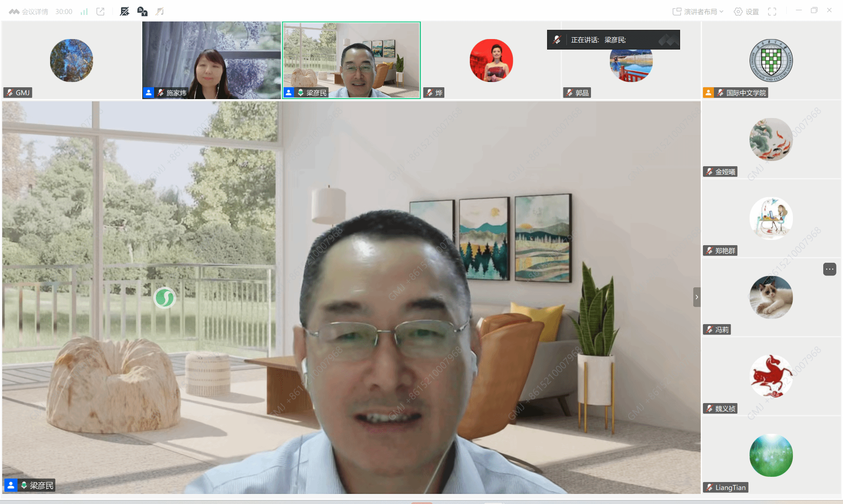
Task: Open more options on 冯莉 tile
Action: (x=829, y=269)
